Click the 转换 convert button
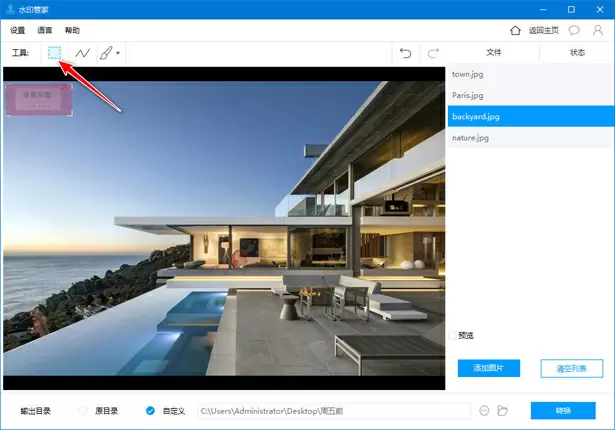Screen dimensions: 615x430 click(563, 410)
